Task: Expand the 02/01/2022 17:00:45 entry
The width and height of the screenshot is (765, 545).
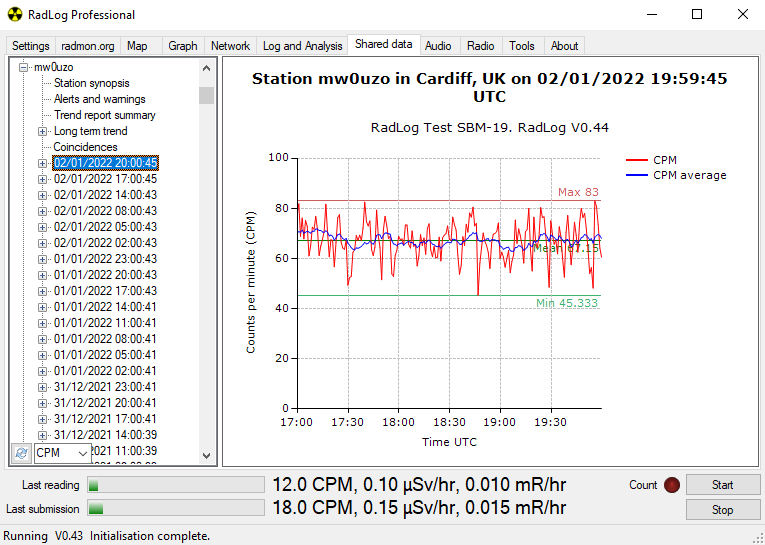Action: [42, 180]
